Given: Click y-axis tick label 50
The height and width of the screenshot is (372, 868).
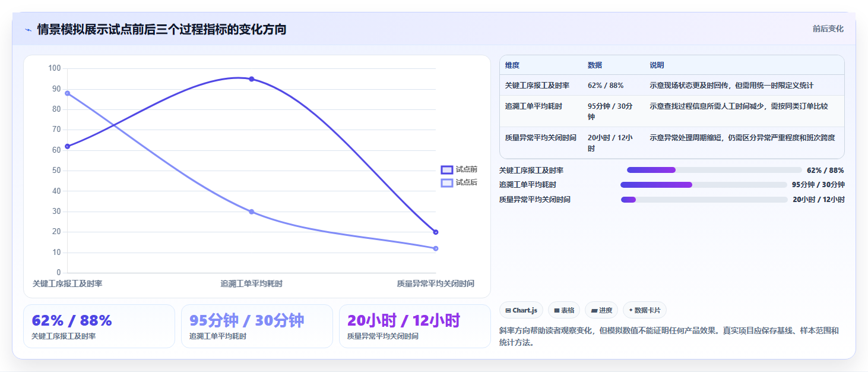Looking at the screenshot, I should (x=57, y=171).
